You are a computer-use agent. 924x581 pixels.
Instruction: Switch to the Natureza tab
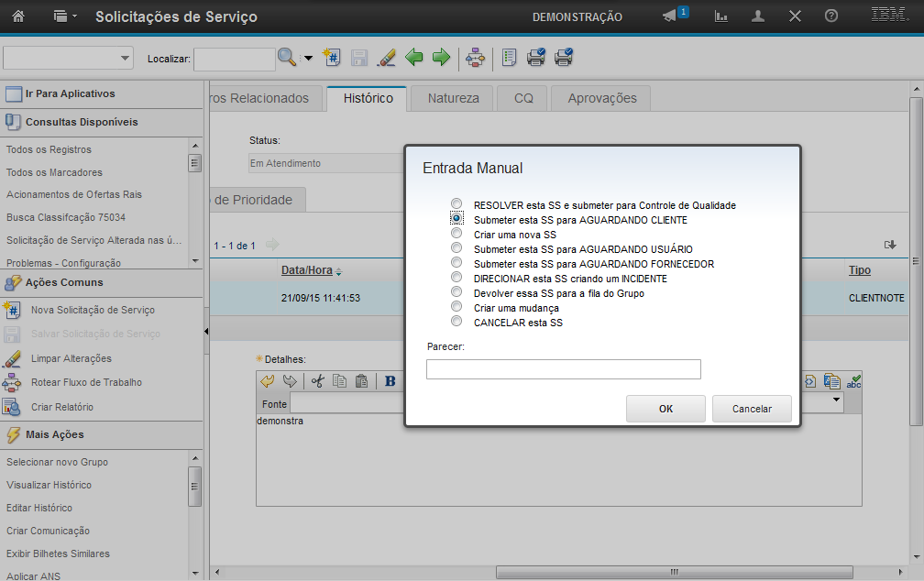[453, 98]
